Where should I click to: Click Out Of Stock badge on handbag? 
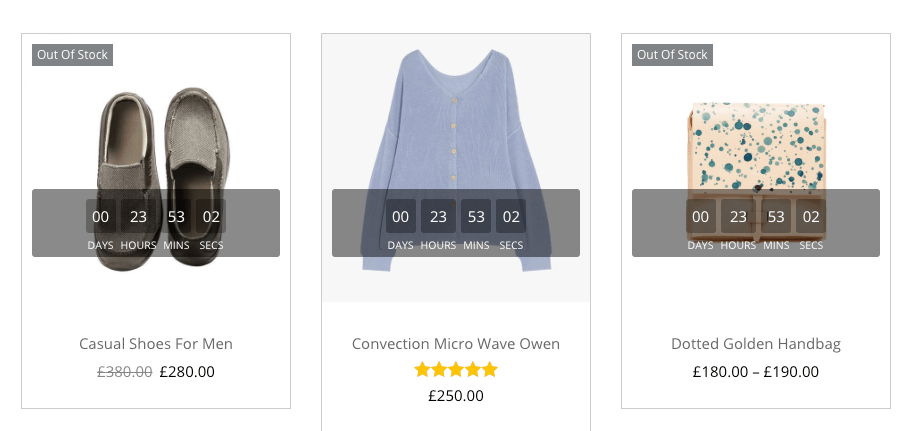tap(672, 55)
